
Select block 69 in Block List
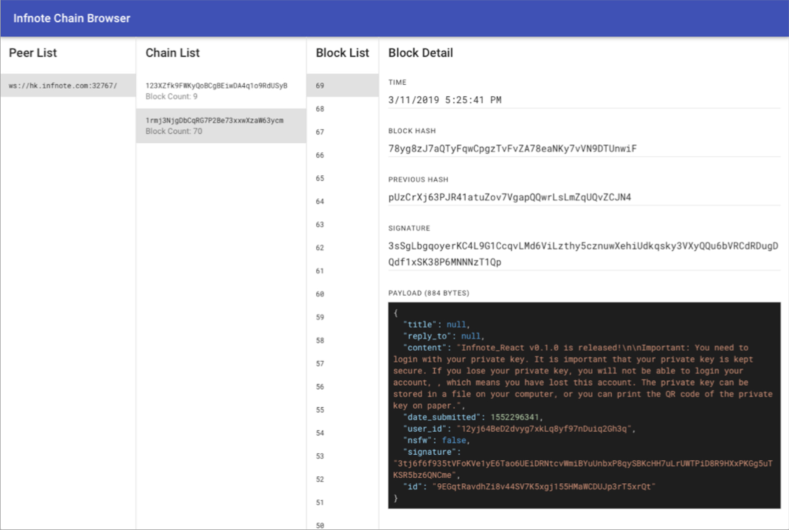342,86
